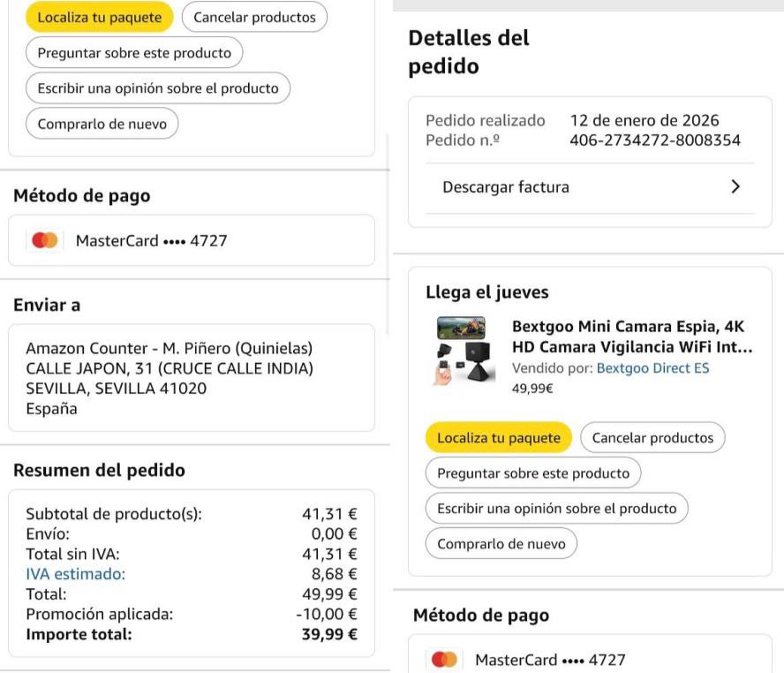Click the IVA estimado link

click(x=75, y=574)
